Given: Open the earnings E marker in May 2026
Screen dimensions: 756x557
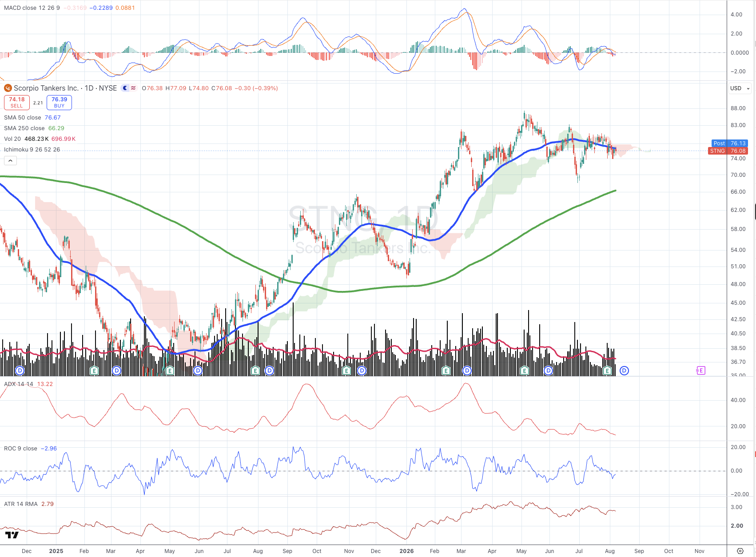Looking at the screenshot, I should pyautogui.click(x=525, y=370).
